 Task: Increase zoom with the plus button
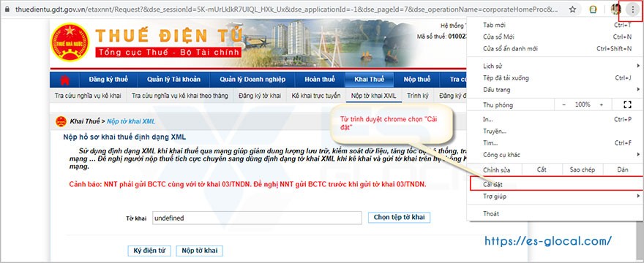pyautogui.click(x=602, y=104)
